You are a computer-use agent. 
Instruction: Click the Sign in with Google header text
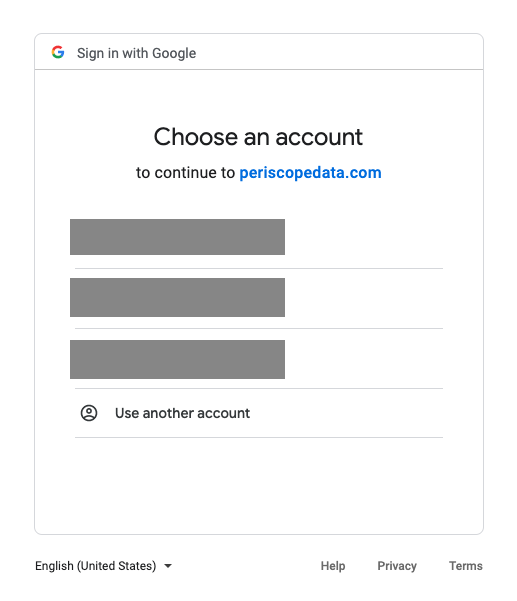tap(136, 53)
